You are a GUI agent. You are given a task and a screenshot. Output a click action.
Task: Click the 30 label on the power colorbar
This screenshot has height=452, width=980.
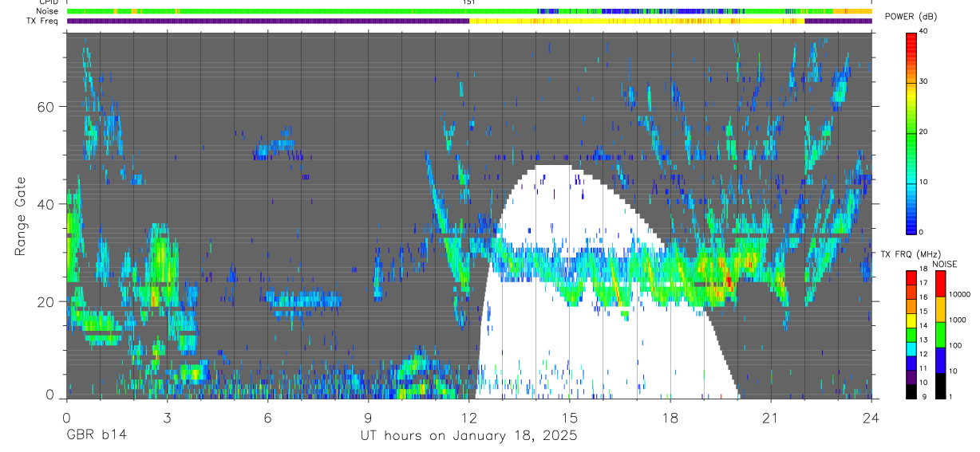pyautogui.click(x=923, y=81)
